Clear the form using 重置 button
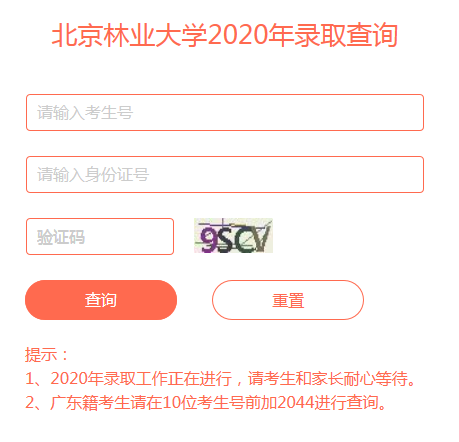Image resolution: width=459 pixels, height=442 pixels. [x=288, y=300]
